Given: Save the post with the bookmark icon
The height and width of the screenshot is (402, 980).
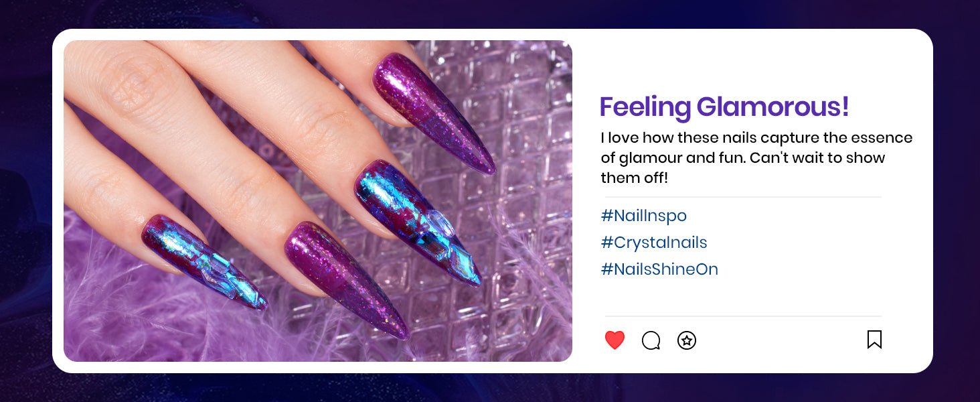Looking at the screenshot, I should point(874,340).
